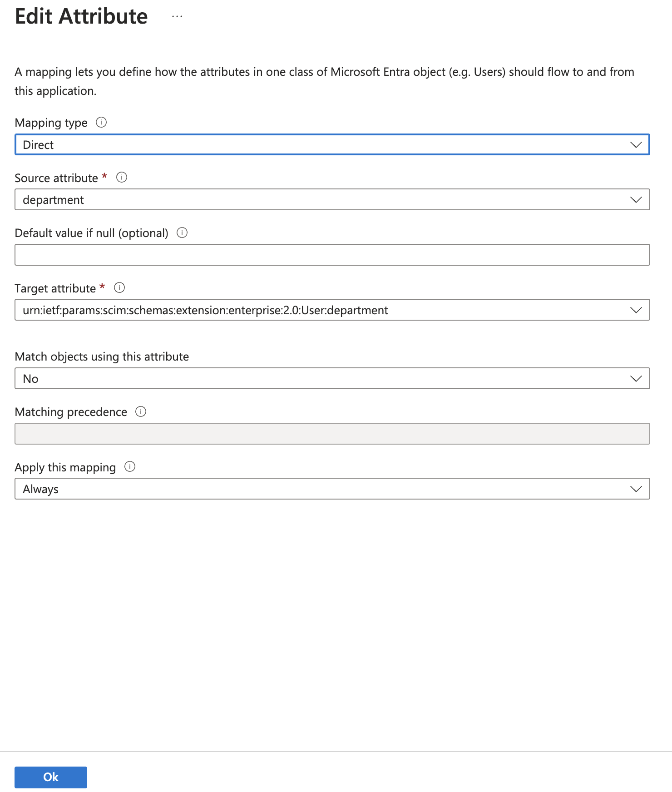Viewport: 672px width, 792px height.
Task: Expand Source attribute using its chevron arrow
Action: coord(636,200)
